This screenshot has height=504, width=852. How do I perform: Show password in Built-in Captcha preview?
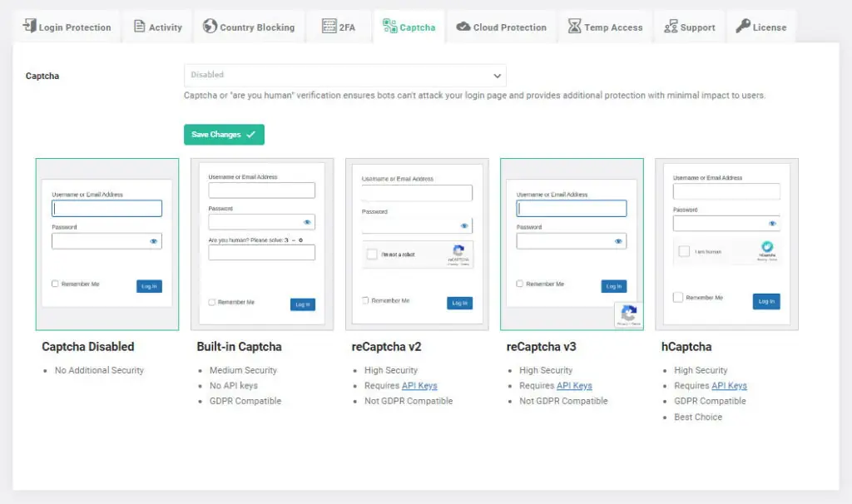click(x=307, y=222)
